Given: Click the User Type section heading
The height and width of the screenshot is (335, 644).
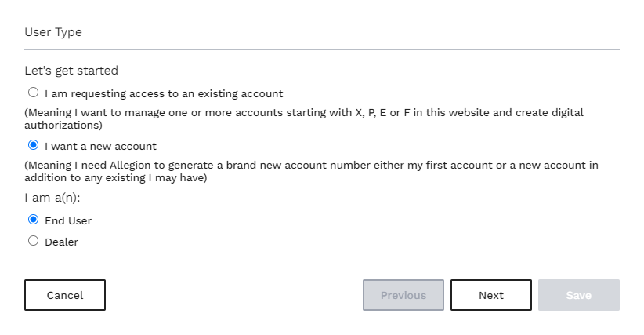Looking at the screenshot, I should (53, 32).
